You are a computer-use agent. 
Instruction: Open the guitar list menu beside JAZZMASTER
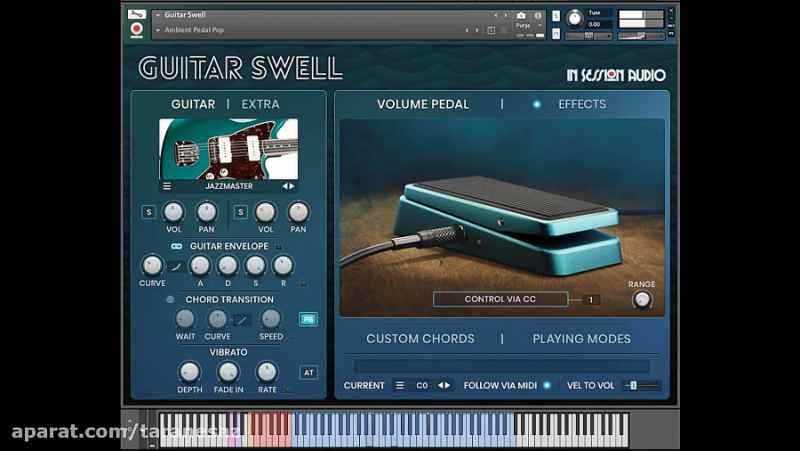(167, 186)
